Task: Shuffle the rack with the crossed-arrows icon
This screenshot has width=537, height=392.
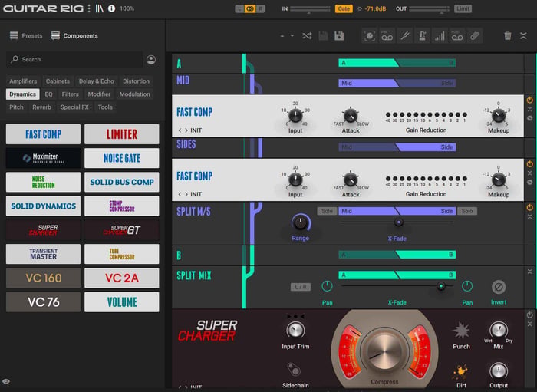Action: click(x=307, y=35)
